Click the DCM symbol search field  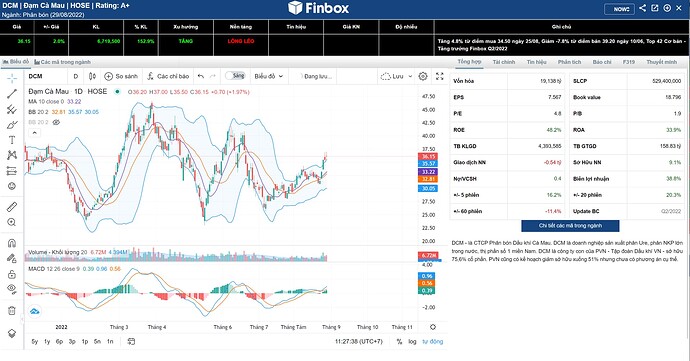click(46, 76)
